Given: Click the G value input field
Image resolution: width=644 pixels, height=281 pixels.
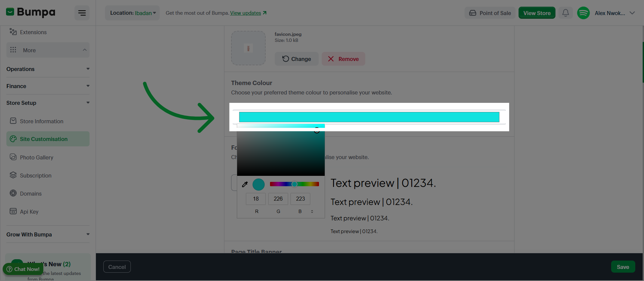Looking at the screenshot, I should (278, 199).
